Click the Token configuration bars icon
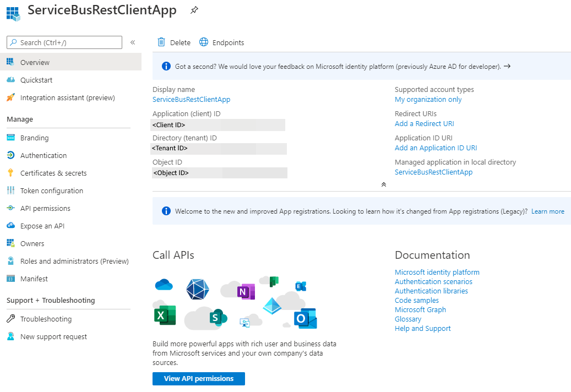Image resolution: width=571 pixels, height=392 pixels. pyautogui.click(x=10, y=190)
